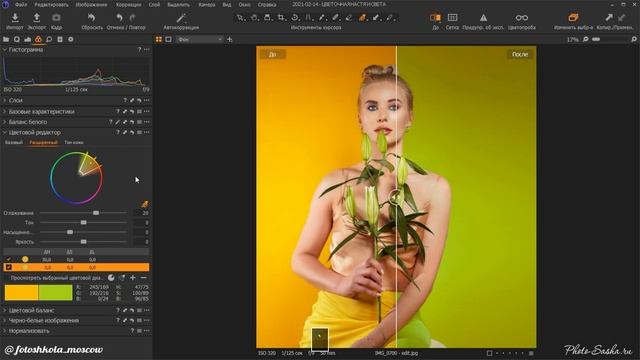
Task: Click the Экспорт (Export) icon
Action: (x=36, y=18)
